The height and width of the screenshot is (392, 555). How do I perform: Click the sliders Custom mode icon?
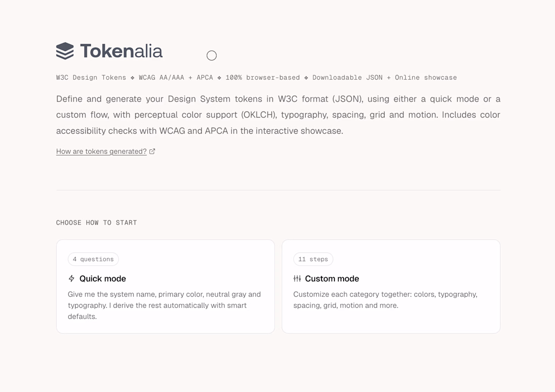point(297,279)
